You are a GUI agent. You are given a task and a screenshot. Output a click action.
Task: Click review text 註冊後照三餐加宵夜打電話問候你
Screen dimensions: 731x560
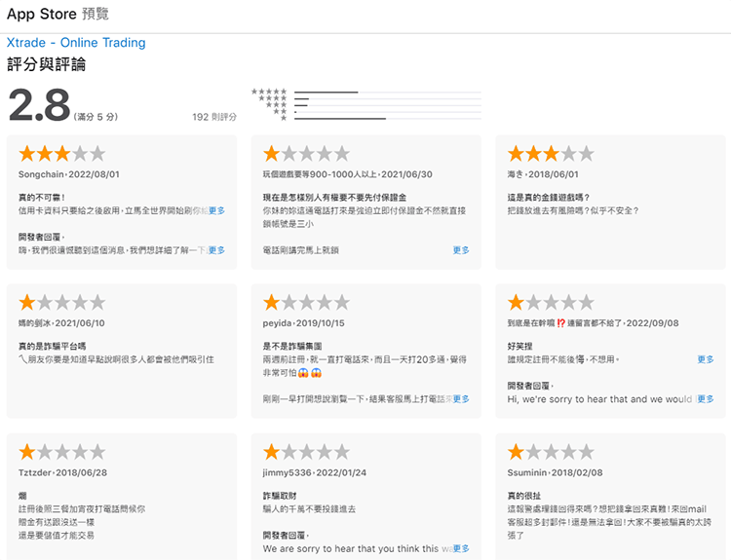point(82,508)
